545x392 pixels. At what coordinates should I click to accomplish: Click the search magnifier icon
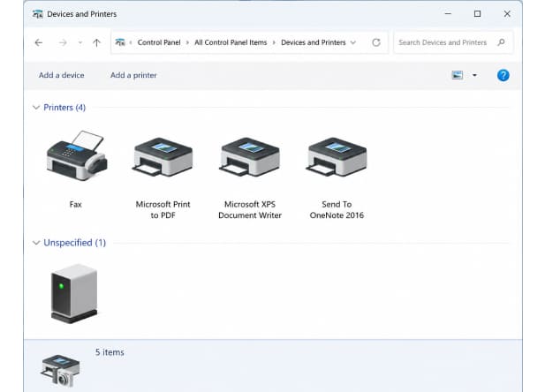pyautogui.click(x=501, y=42)
